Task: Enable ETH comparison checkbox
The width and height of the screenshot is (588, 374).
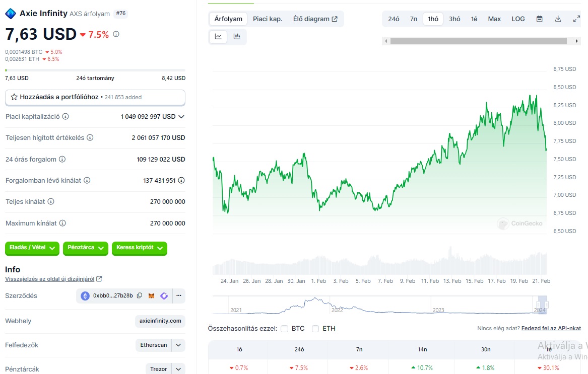Action: click(x=315, y=329)
